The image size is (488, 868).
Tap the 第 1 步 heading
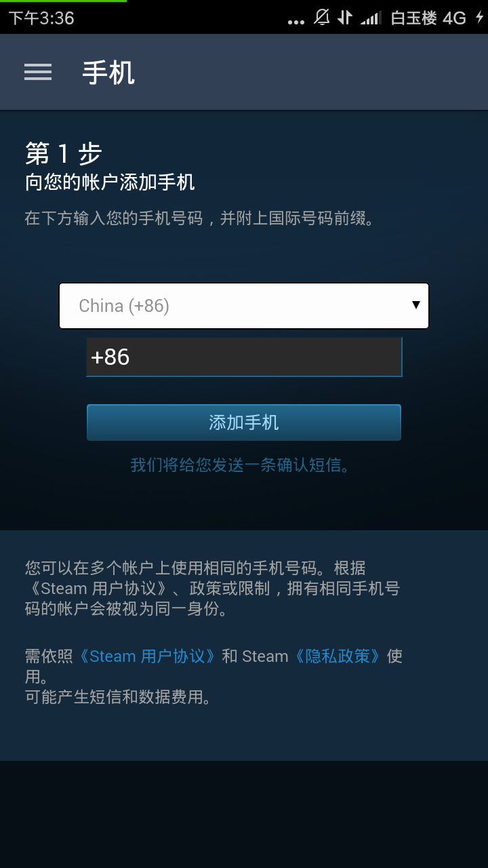63,154
